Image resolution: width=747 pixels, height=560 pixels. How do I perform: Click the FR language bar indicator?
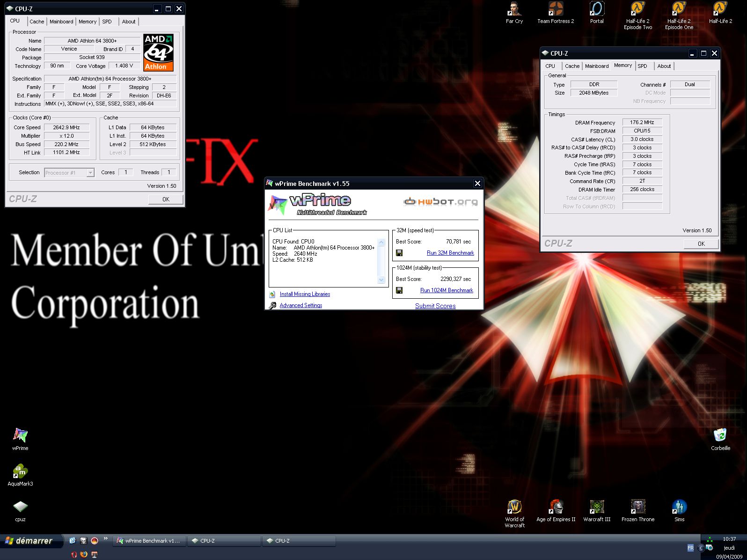(x=690, y=548)
